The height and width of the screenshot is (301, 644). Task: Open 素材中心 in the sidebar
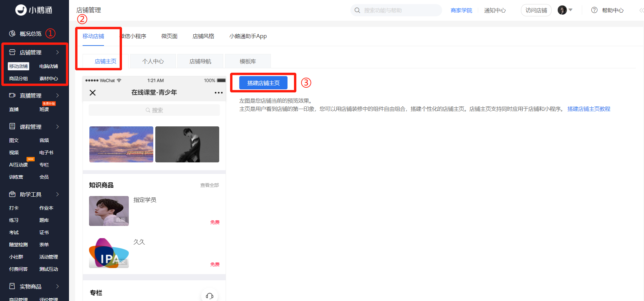tap(49, 78)
